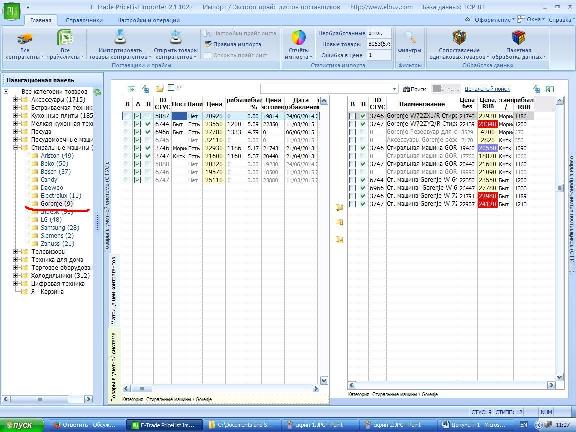Image resolution: width=576 pixels, height=432 pixels.
Task: Click the green refresh icon beside the category tree root
Action: click(x=97, y=92)
